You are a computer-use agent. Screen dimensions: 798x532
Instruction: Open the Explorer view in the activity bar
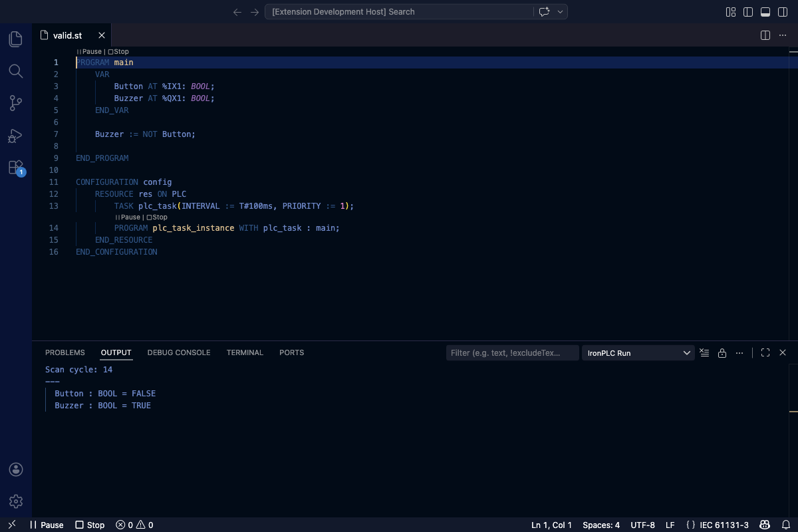point(16,39)
